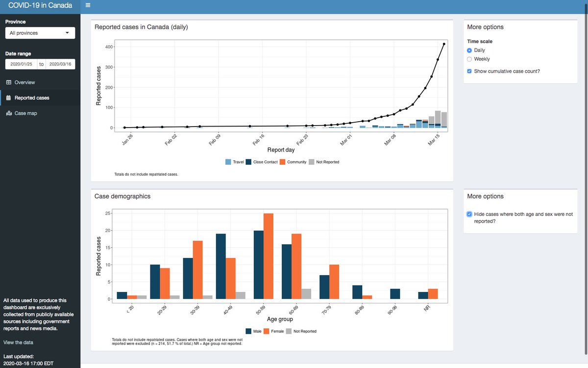Click the Male legend swatch
Screen dimensions: 588x368
tap(248, 331)
